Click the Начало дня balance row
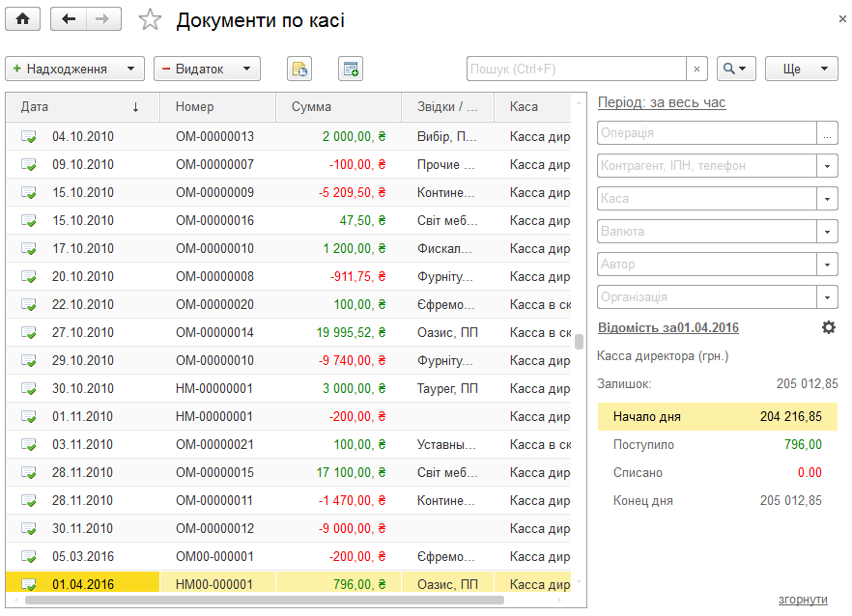 tap(717, 417)
